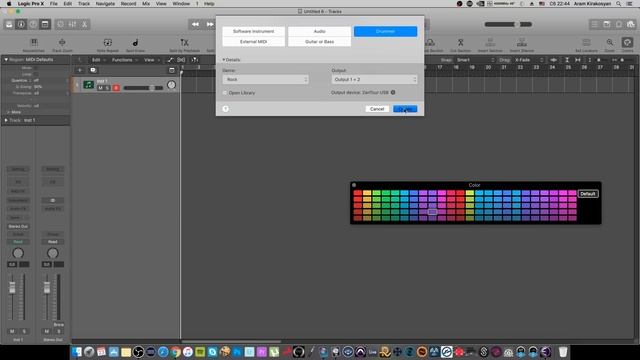Screen dimensions: 640x360
Task: Open the Loop Browser button at top right
Action: [619, 24]
